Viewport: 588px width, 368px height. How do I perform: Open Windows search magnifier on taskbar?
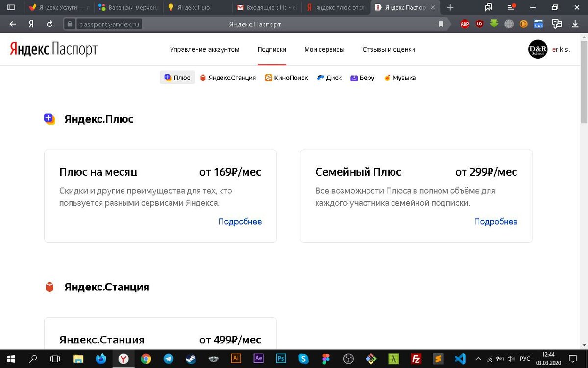pyautogui.click(x=33, y=358)
